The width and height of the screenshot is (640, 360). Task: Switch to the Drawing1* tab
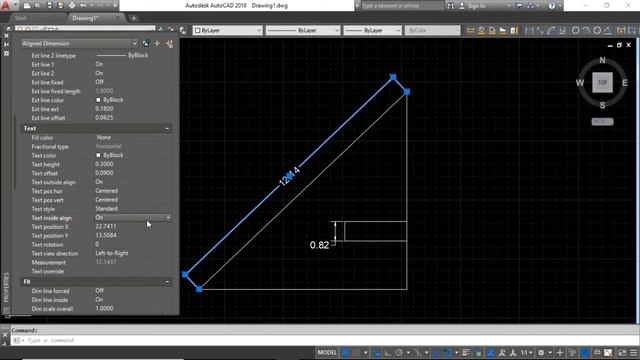tap(85, 18)
